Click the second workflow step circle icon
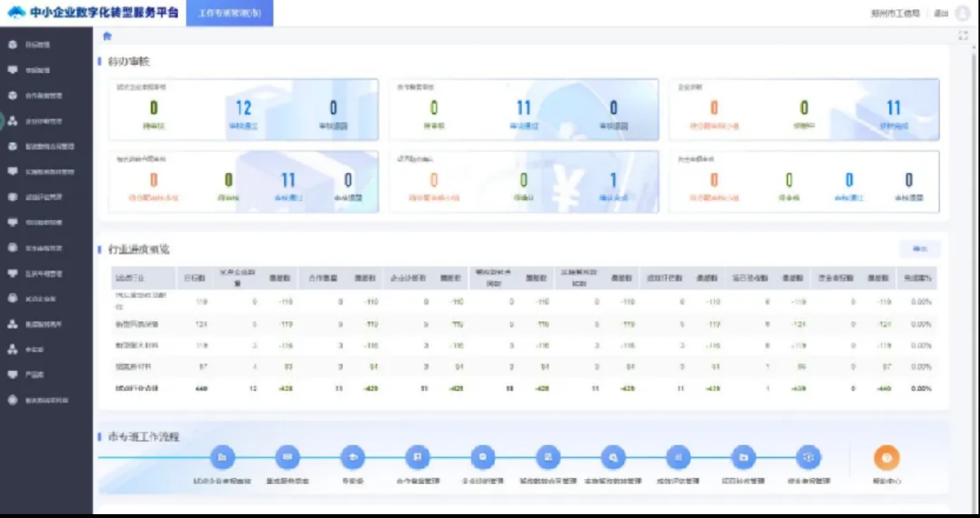Viewport: 980px width, 518px height. click(287, 457)
